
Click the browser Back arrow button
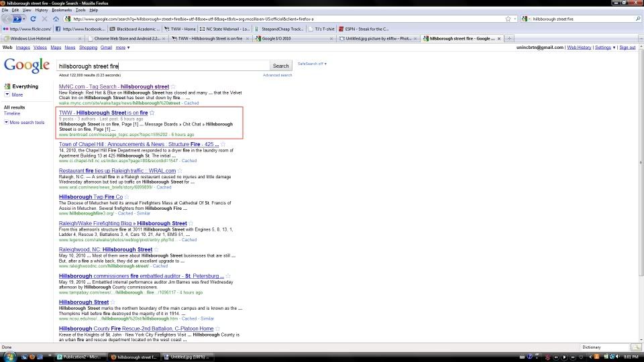click(x=7, y=19)
